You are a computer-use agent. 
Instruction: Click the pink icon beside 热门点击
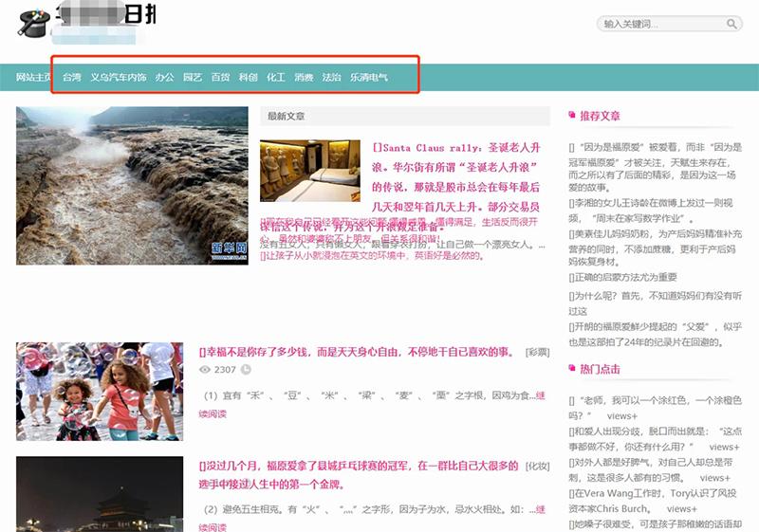pos(572,369)
